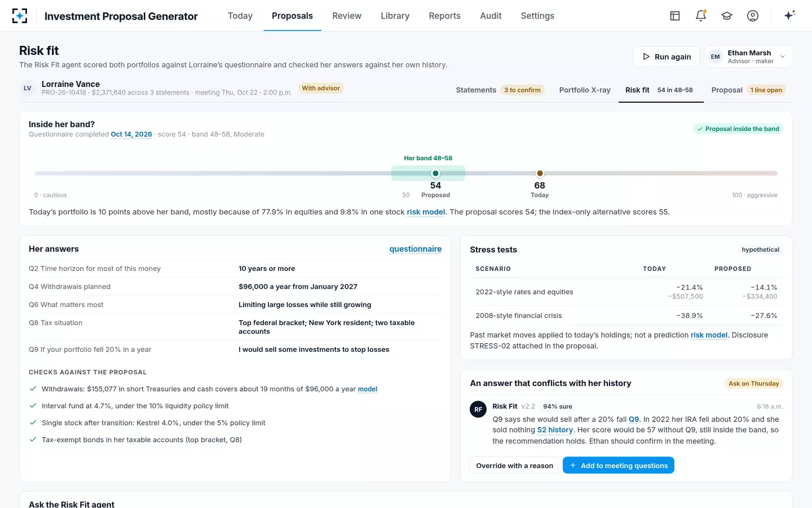Switch to the Portfolio X-ray tab
812x508 pixels.
(585, 90)
